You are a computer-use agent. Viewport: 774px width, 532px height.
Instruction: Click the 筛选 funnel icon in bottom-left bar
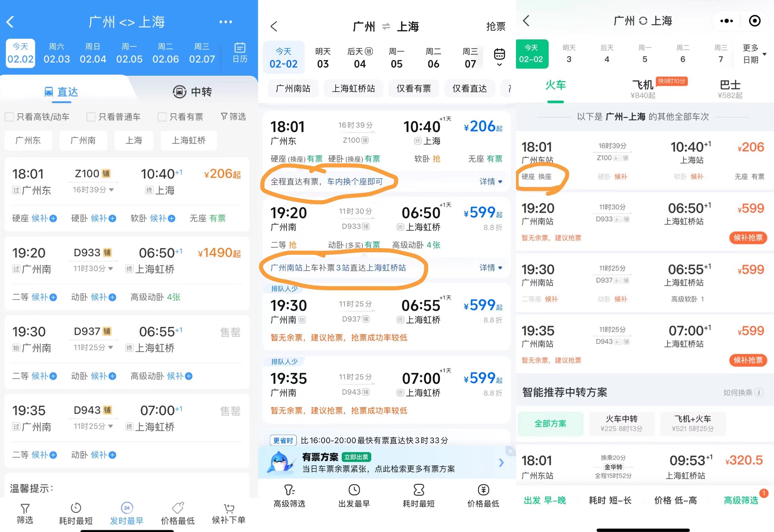point(25,508)
